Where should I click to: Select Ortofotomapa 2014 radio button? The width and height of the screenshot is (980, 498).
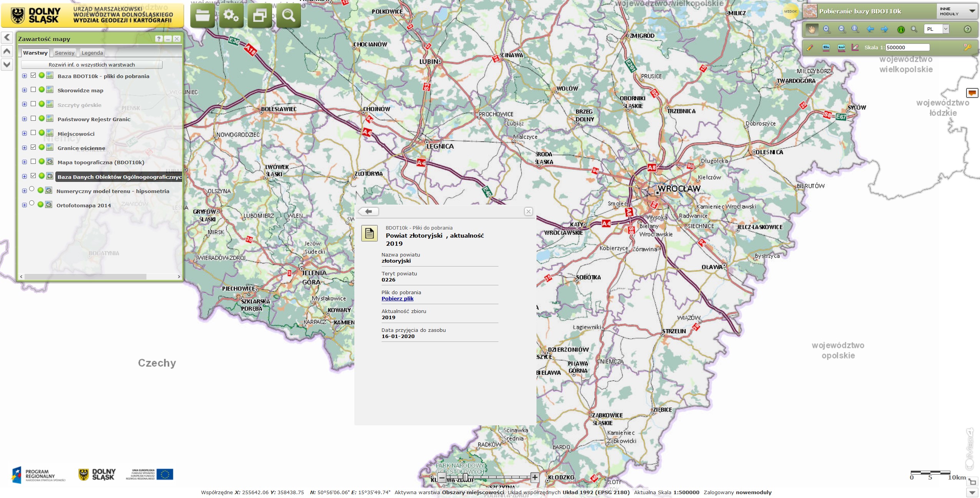click(32, 203)
